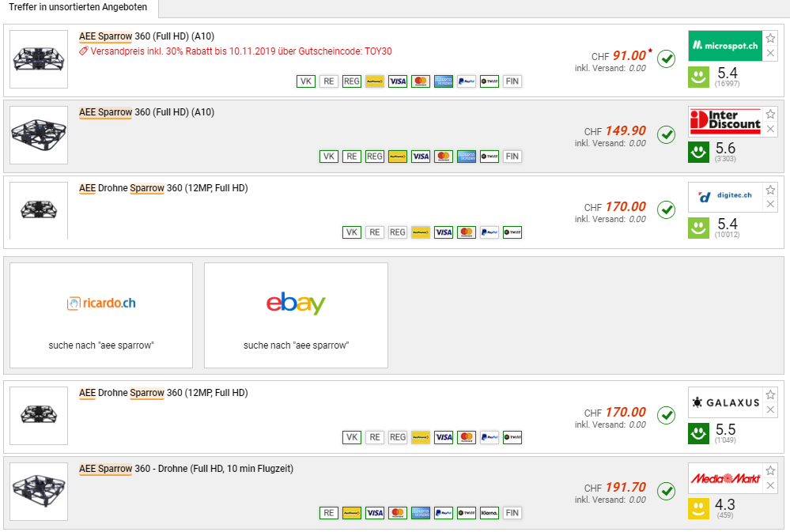The height and width of the screenshot is (532, 790).
Task: Search ricardo.ch for "aee sparrow"
Action: point(101,315)
